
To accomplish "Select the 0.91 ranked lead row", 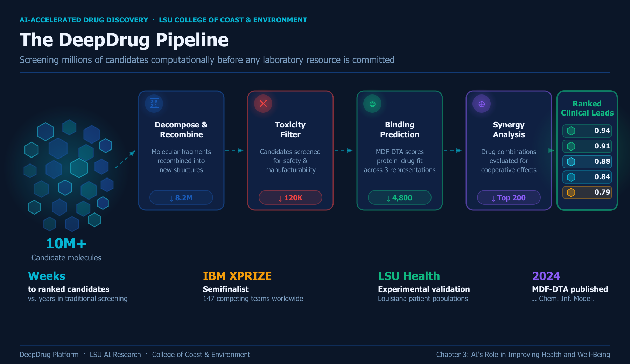I will tap(587, 146).
